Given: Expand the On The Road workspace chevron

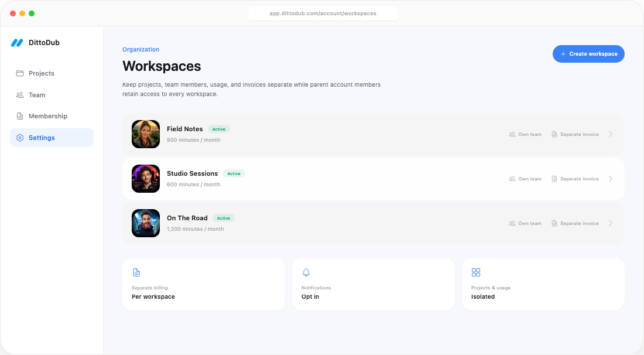Looking at the screenshot, I should click(x=611, y=224).
